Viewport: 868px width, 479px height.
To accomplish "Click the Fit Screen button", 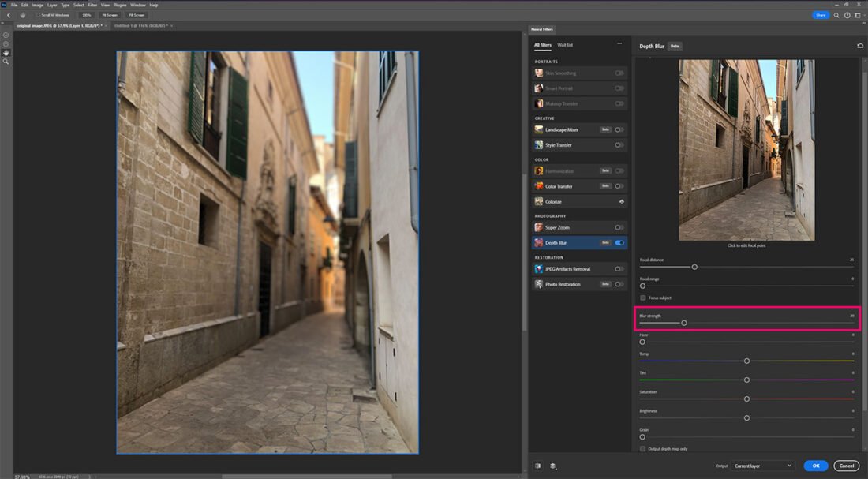I will click(110, 16).
